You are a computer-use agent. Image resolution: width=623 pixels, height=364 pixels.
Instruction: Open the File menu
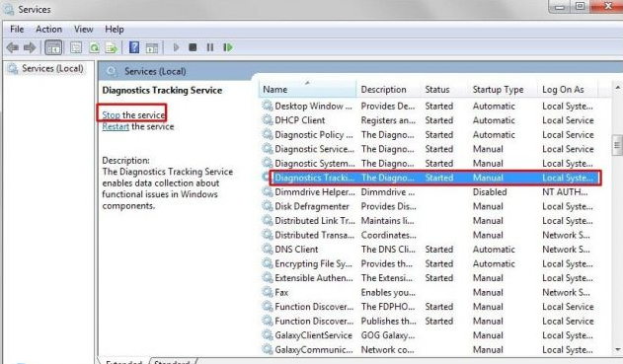[x=17, y=30]
